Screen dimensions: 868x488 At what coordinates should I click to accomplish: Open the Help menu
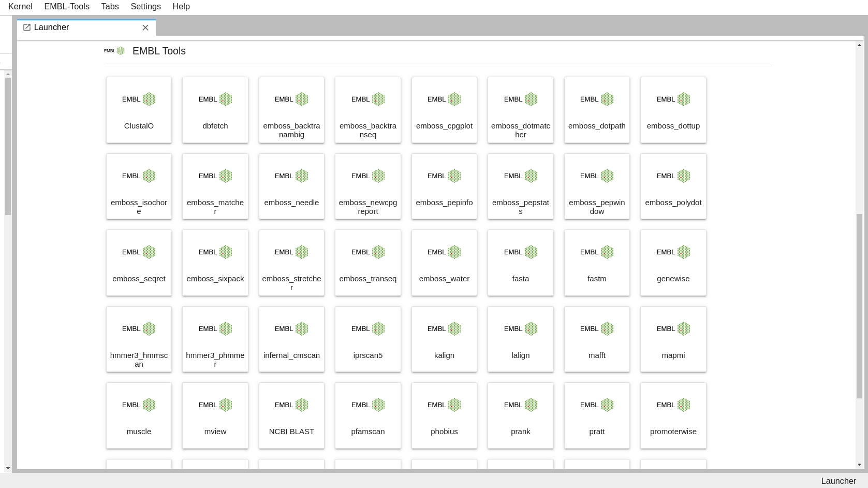181,6
